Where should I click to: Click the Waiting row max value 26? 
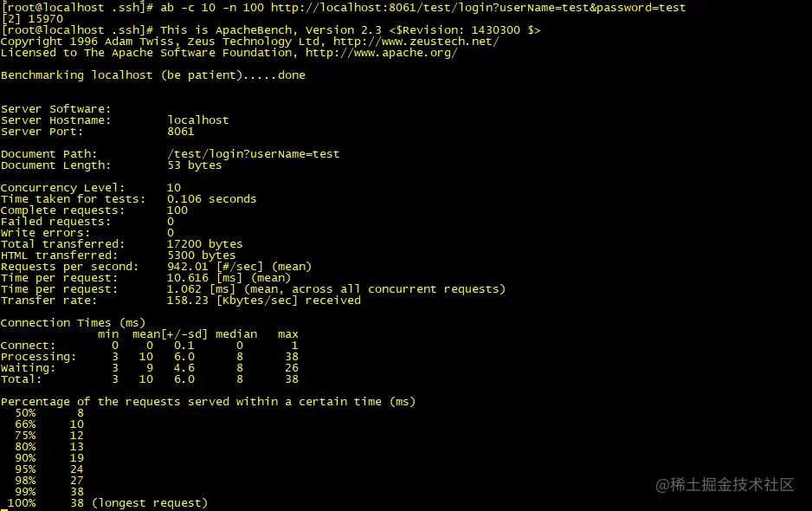point(292,368)
